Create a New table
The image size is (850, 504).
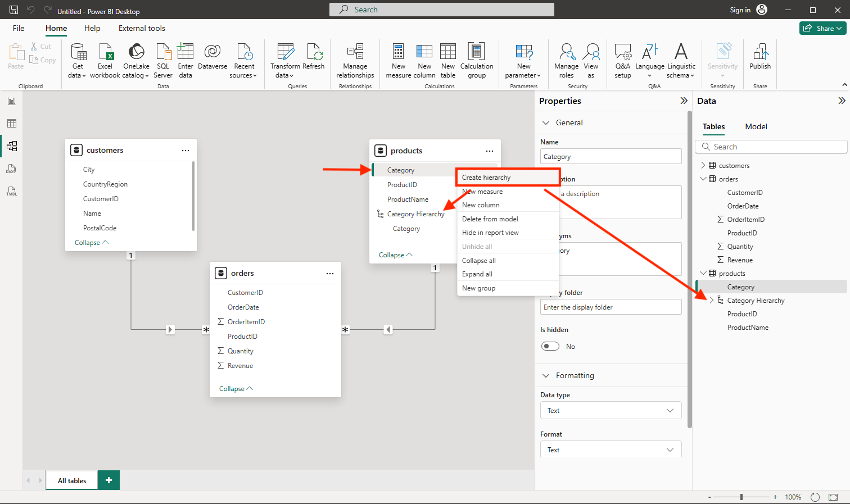pos(448,61)
